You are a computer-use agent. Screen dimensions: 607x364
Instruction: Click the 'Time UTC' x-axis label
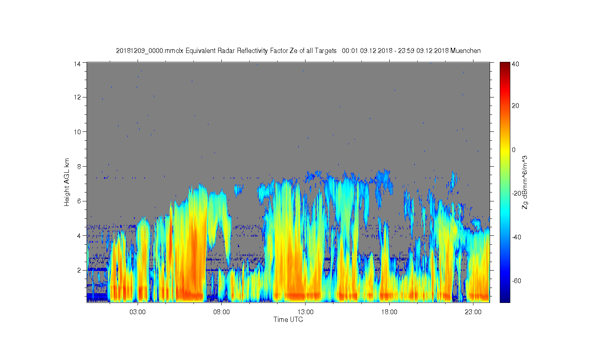(288, 320)
